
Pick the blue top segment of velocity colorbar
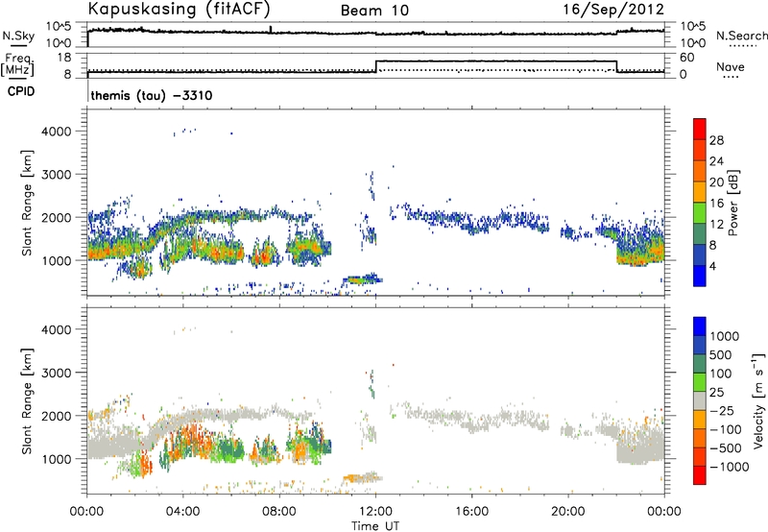tap(700, 326)
